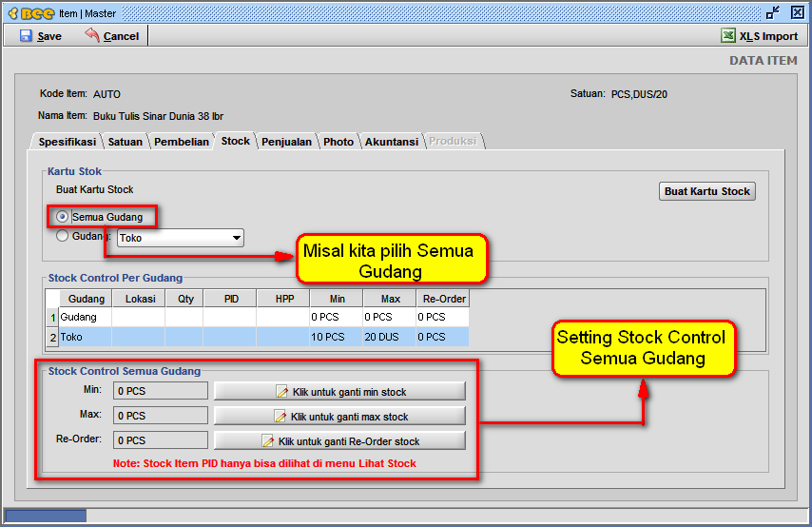This screenshot has height=527, width=812.
Task: Click the progress bar at window bottom
Action: point(405,515)
